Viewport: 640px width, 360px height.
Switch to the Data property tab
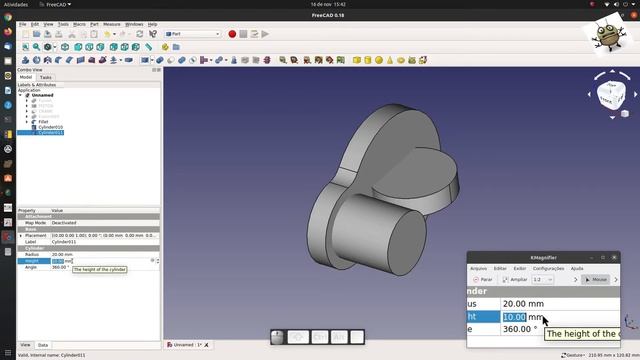pyautogui.click(x=43, y=345)
